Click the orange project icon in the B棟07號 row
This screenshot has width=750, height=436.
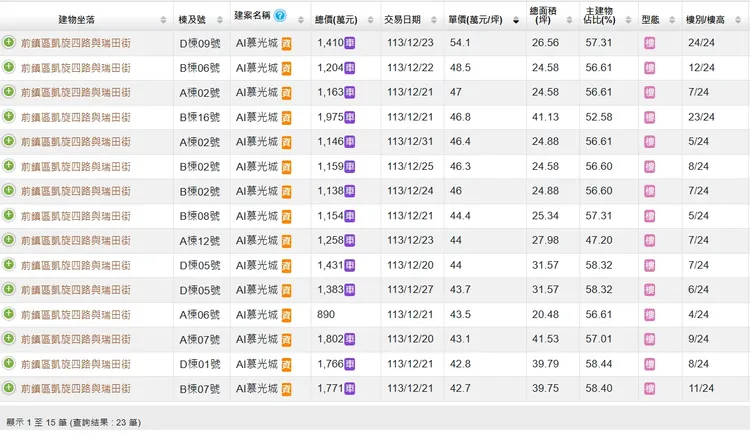point(286,389)
